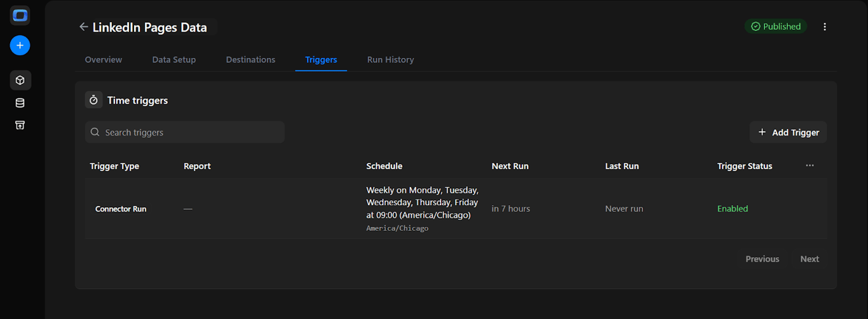Click the LinkedIn Pages Data title
868x319 pixels.
[x=150, y=27]
